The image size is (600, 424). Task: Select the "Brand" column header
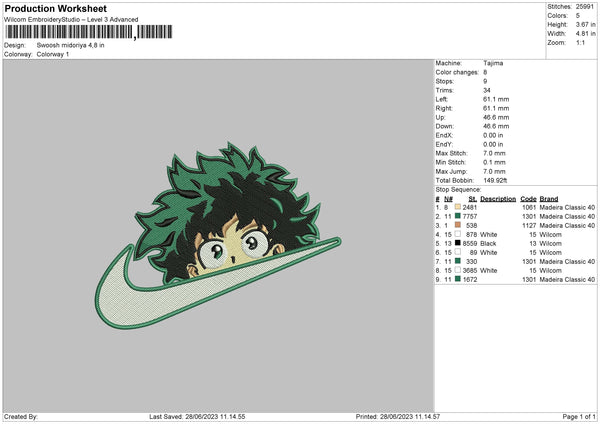pyautogui.click(x=549, y=199)
